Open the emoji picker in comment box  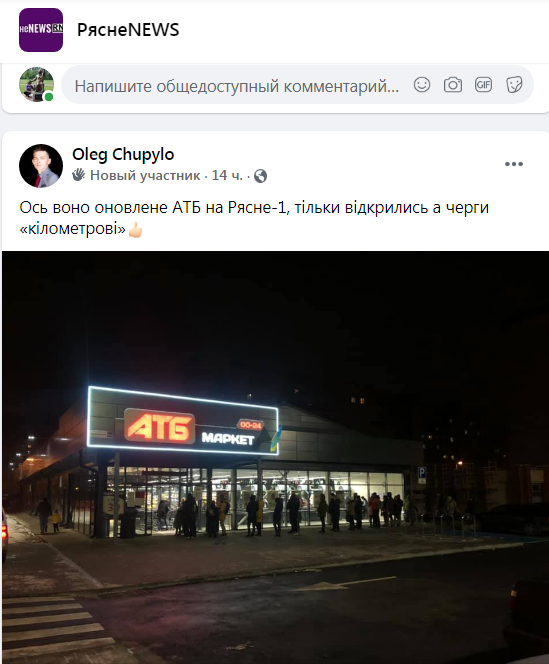(x=422, y=85)
